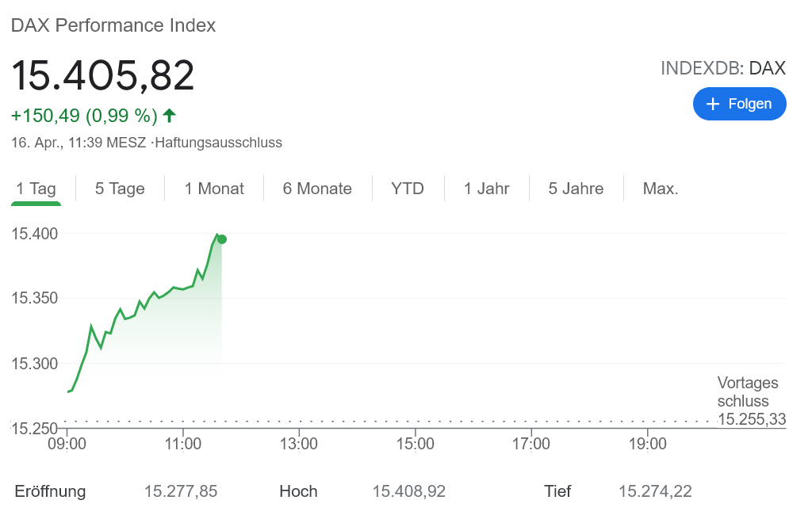Select the Max. time range tab
This screenshot has width=812, height=523.
coord(661,189)
